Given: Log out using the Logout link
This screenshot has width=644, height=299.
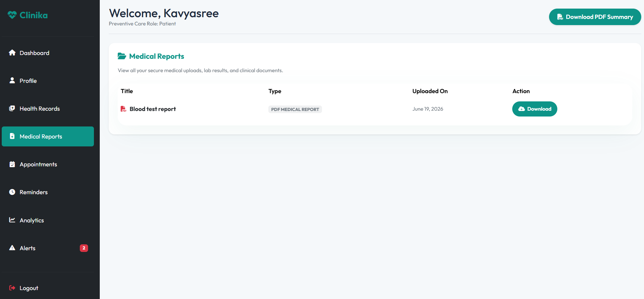Looking at the screenshot, I should 29,288.
